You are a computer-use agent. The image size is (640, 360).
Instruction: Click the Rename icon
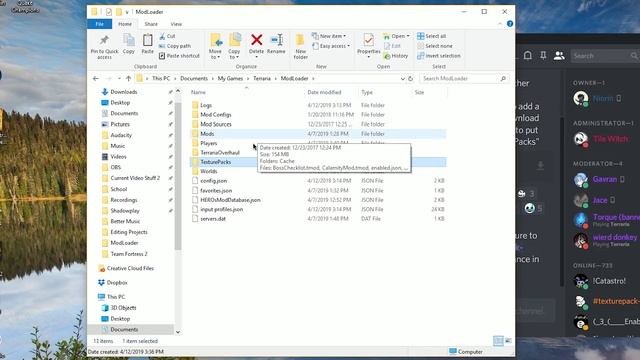click(x=276, y=40)
